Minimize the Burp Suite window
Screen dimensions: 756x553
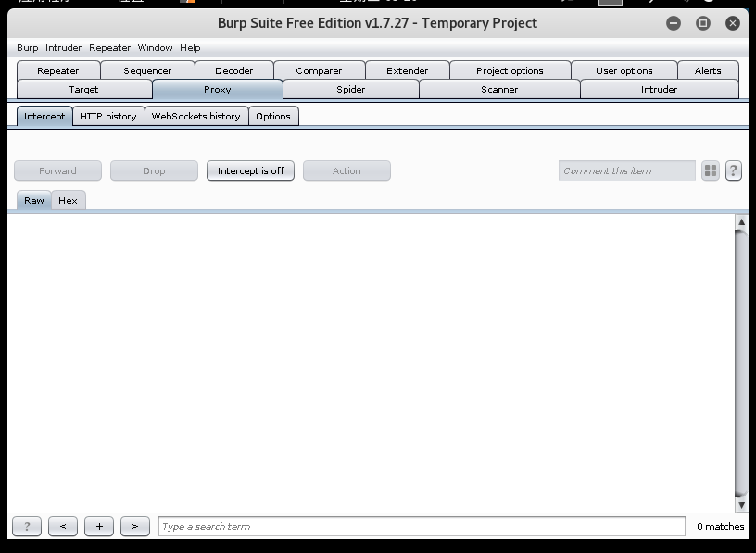click(x=674, y=23)
